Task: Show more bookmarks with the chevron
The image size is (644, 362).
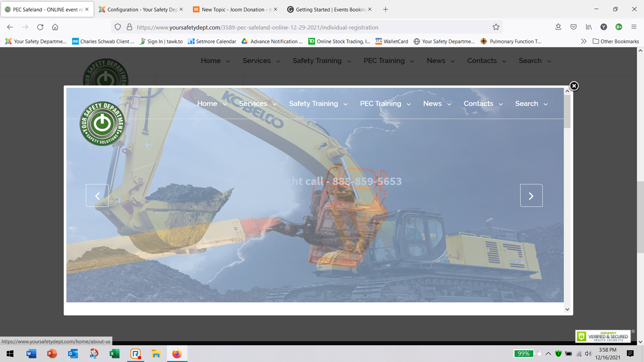Action: coord(583,41)
